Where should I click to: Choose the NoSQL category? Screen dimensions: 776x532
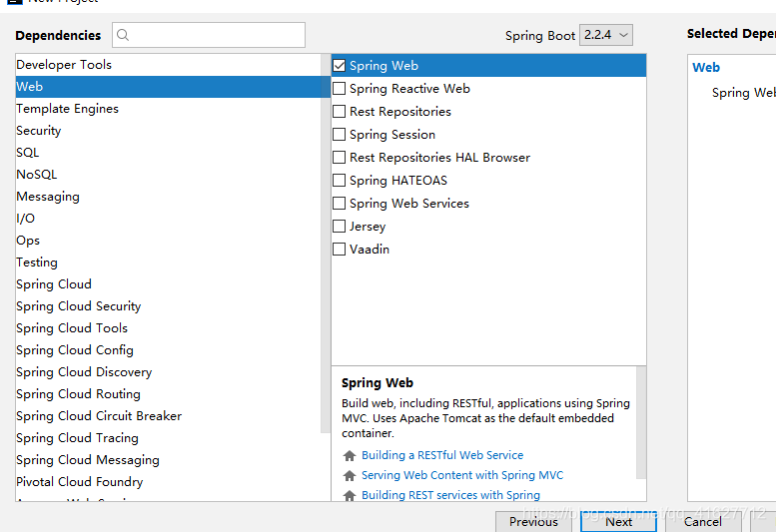click(x=168, y=174)
